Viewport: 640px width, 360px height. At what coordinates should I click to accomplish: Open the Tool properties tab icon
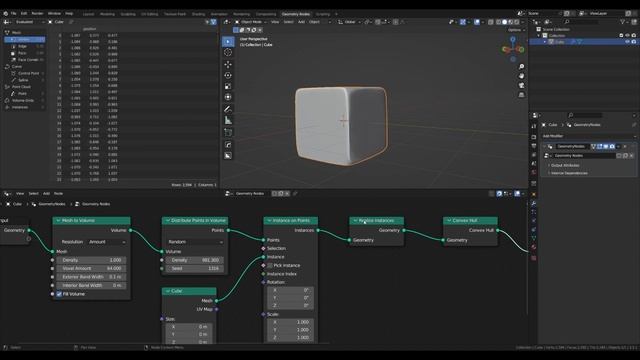point(533,126)
